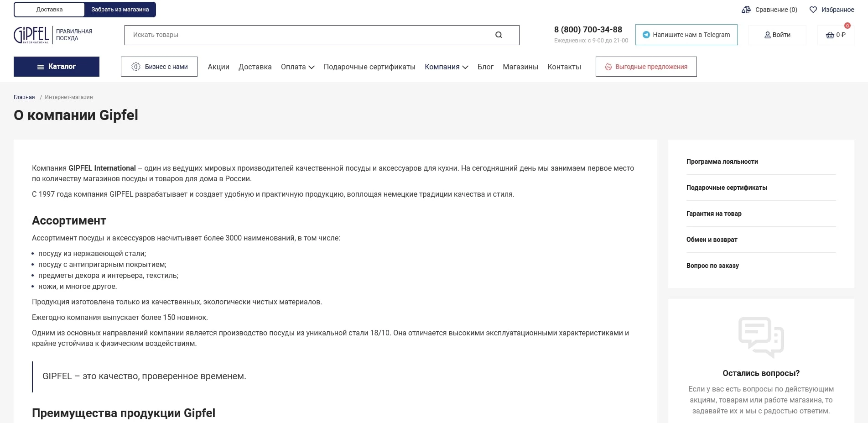The image size is (868, 423).
Task: Select the Забрать из магазина option
Action: (x=120, y=9)
